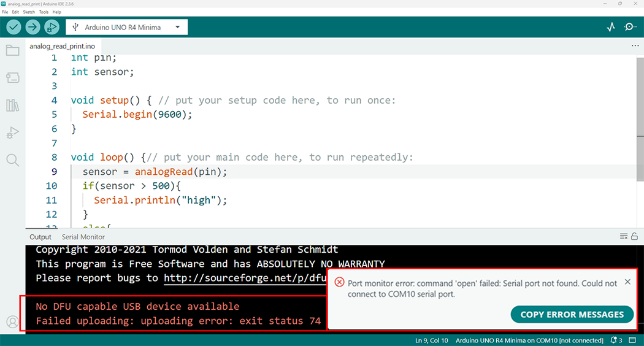Click the Verify sketch checkmark button
644x346 pixels.
(x=13, y=27)
